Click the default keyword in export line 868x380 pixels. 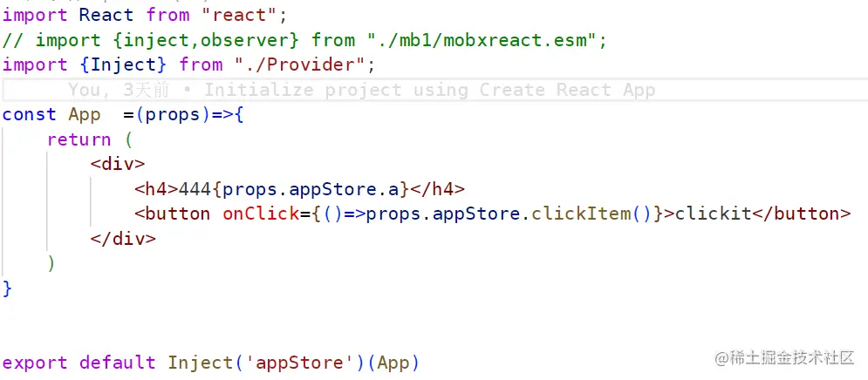tap(118, 363)
